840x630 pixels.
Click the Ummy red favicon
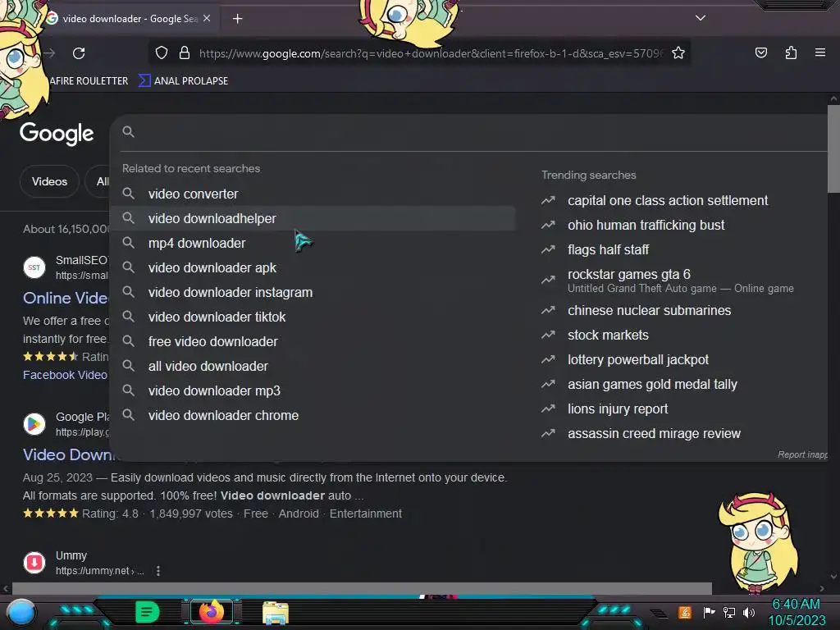click(x=34, y=563)
